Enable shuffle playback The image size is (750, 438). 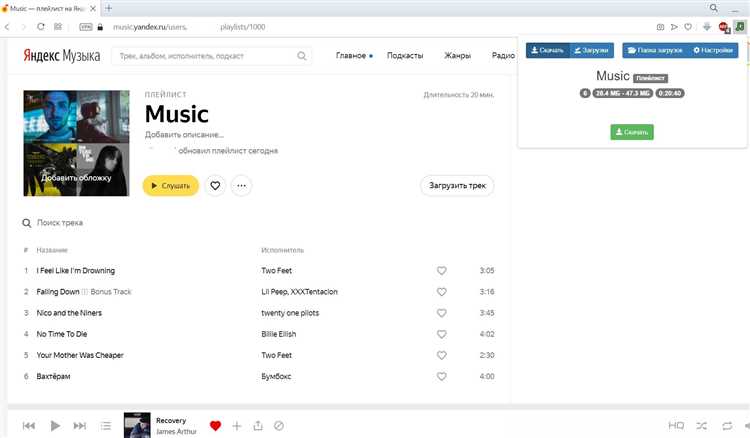[701, 425]
